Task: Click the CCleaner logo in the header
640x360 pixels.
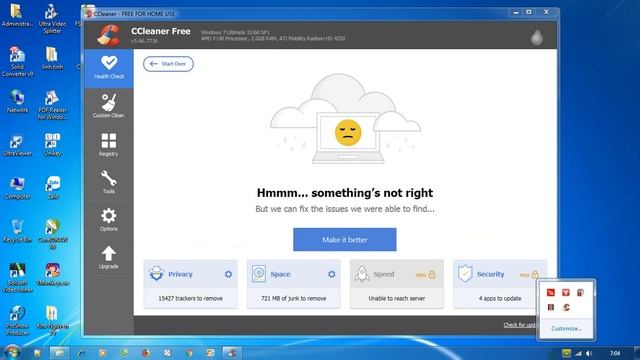Action: (x=109, y=35)
